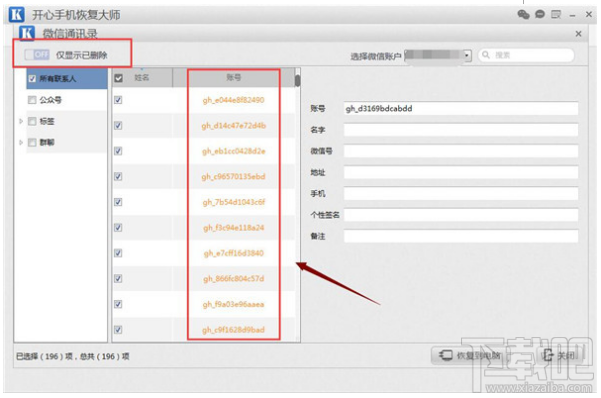Select the 标签 sidebar entry
601x398 pixels.
pyautogui.click(x=47, y=122)
